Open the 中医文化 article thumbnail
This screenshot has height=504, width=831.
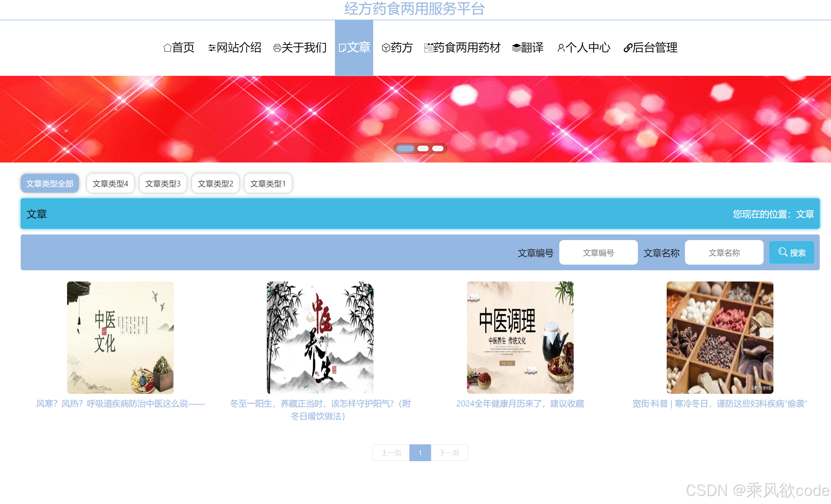click(120, 337)
